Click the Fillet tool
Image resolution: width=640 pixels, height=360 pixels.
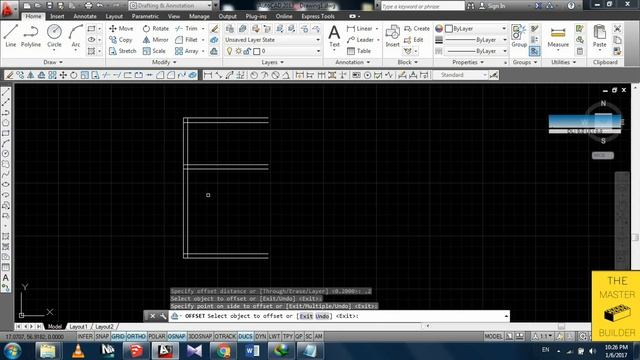click(186, 40)
